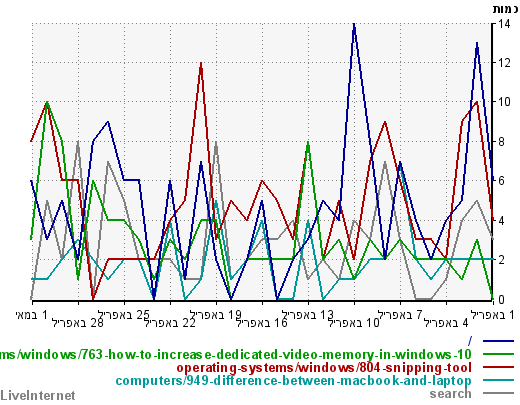Click the y-axis value 14

pos(504,23)
